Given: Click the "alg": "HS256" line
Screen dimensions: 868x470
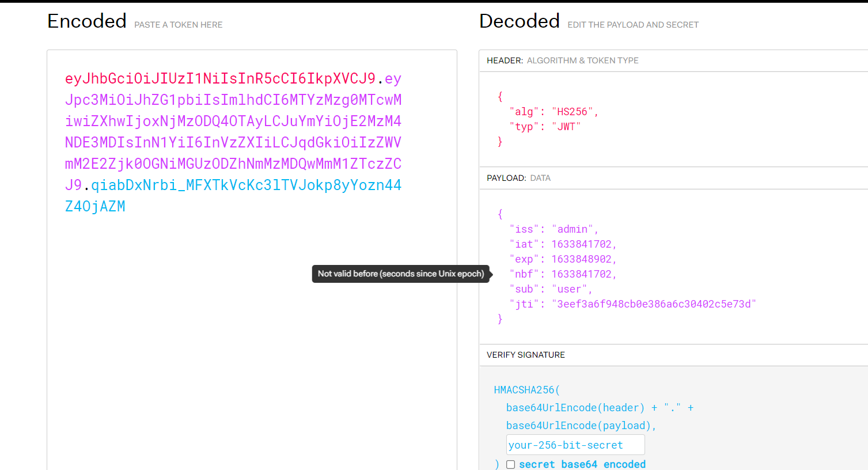Looking at the screenshot, I should point(554,112).
